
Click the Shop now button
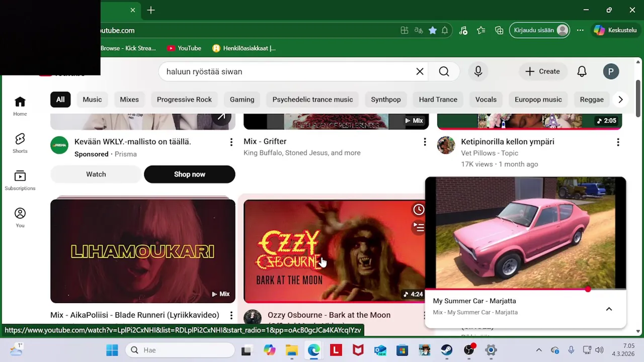190,174
